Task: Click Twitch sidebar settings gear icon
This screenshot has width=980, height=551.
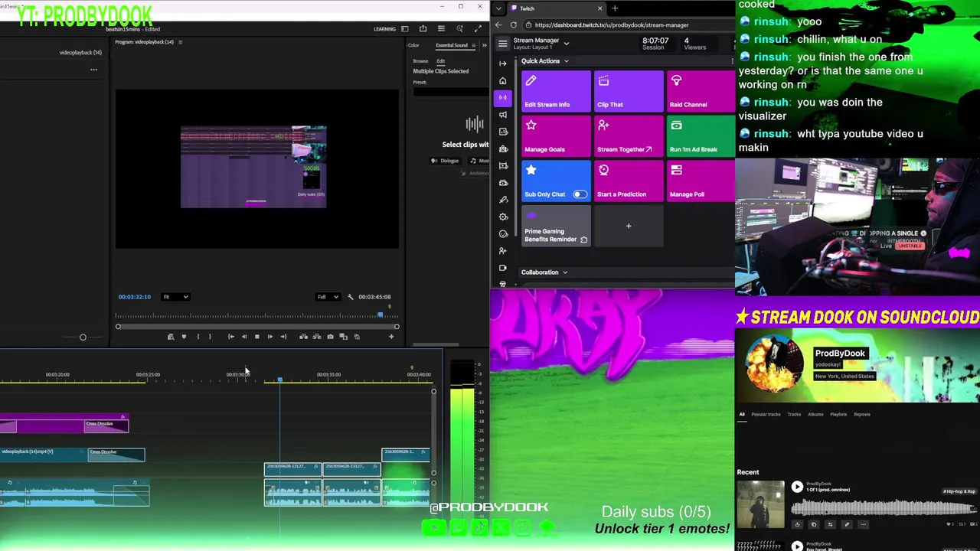Action: point(502,217)
